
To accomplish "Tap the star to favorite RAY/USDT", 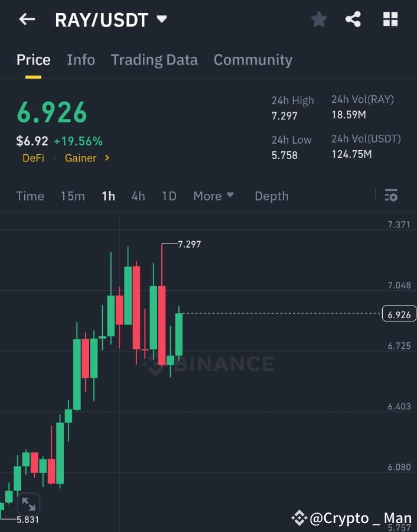I will pos(319,18).
